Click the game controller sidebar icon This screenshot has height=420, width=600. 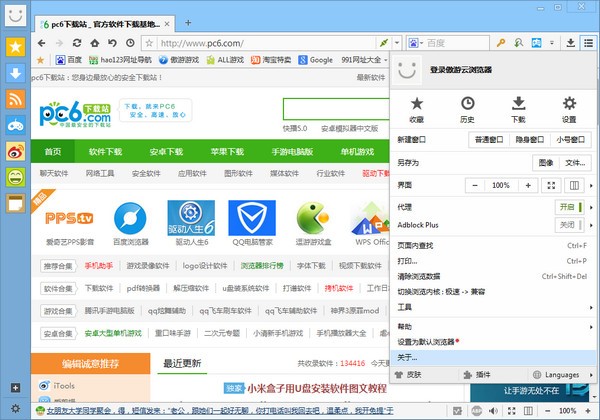pyautogui.click(x=15, y=125)
